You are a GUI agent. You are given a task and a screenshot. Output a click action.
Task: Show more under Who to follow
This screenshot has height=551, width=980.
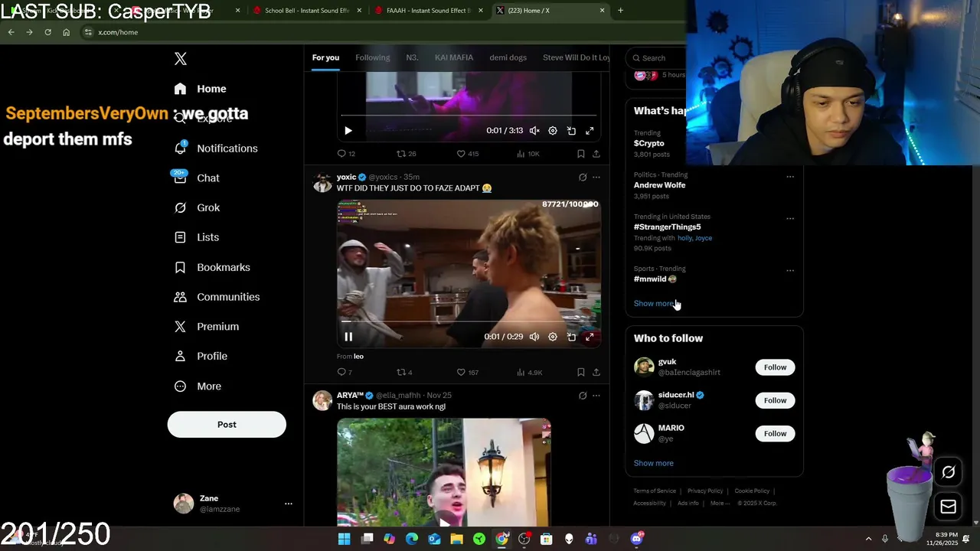(x=653, y=463)
